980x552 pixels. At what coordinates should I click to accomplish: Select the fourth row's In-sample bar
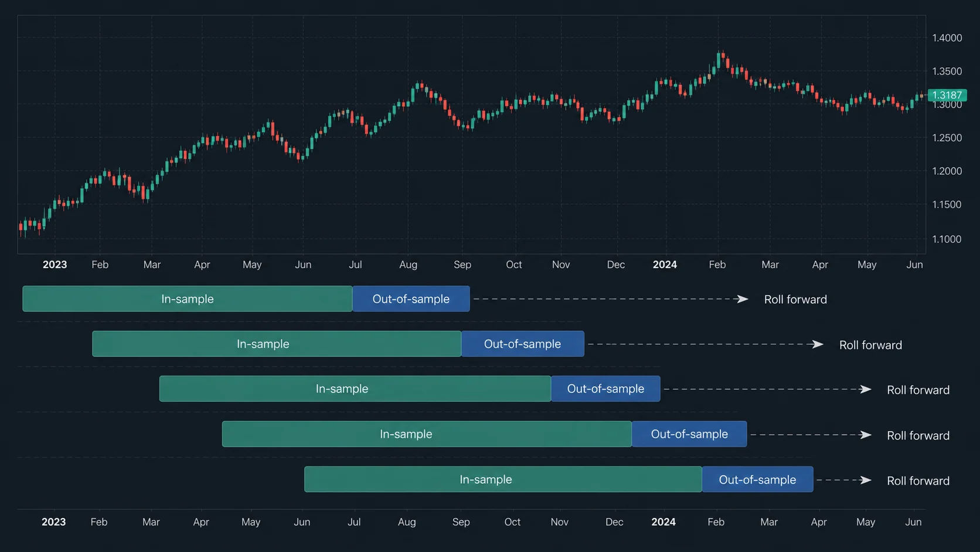pos(427,434)
